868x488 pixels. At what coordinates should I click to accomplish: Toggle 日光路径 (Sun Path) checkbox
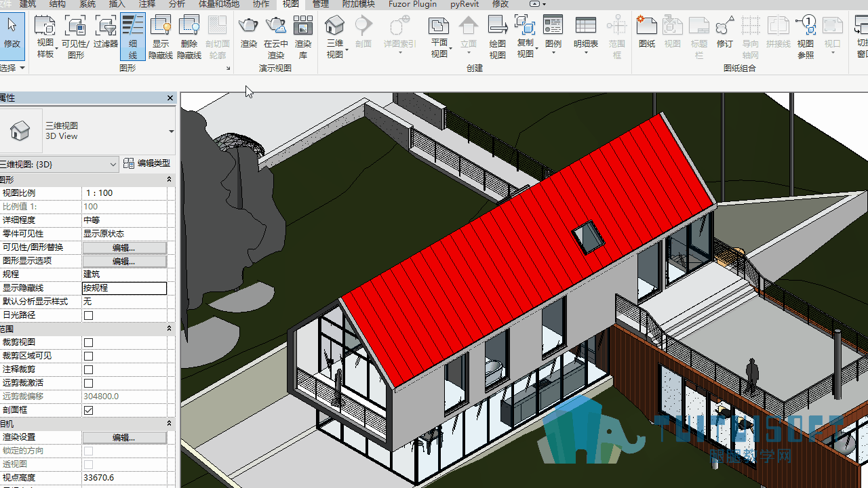pos(88,315)
